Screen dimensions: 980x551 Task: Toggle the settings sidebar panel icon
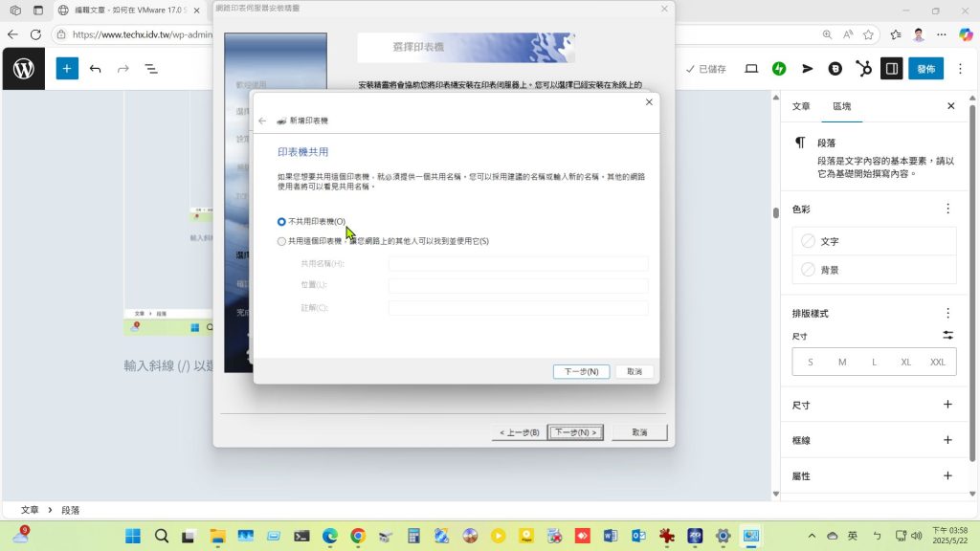(x=891, y=69)
